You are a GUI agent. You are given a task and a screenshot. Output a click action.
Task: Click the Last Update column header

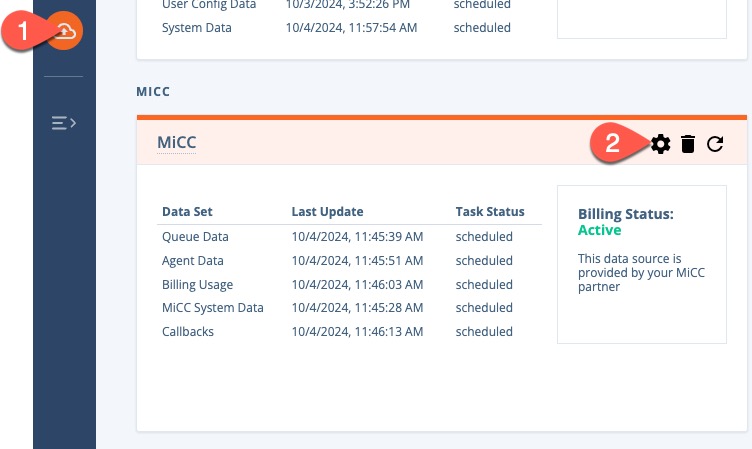[x=327, y=212]
